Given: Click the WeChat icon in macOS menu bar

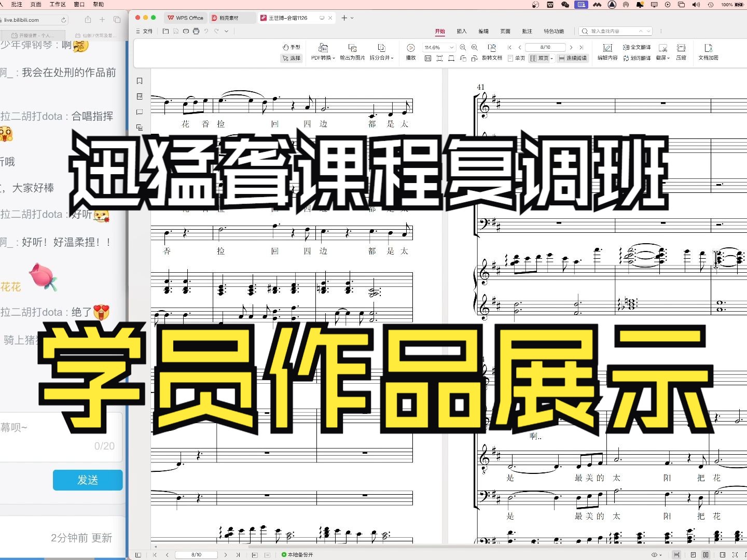Looking at the screenshot, I should (565, 4).
